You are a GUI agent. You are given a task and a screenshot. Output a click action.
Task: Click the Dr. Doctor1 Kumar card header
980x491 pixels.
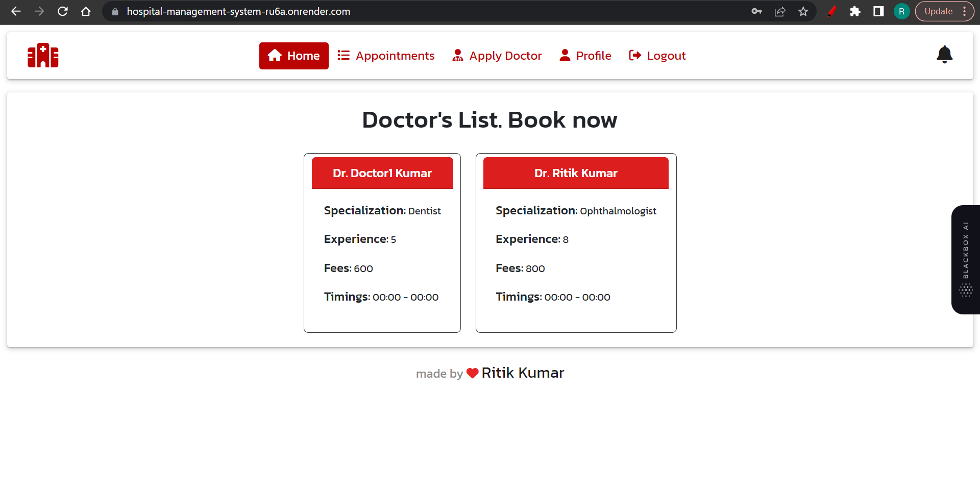coord(382,173)
